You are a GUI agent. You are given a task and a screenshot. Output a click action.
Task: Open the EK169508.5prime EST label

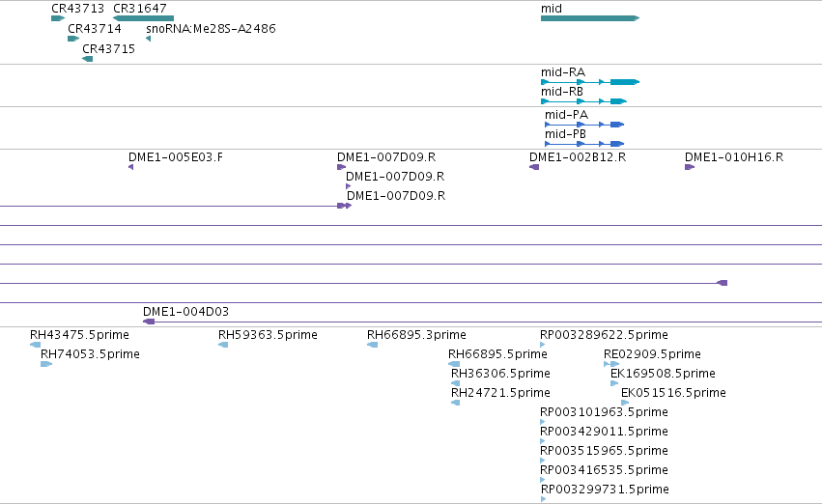[664, 374]
